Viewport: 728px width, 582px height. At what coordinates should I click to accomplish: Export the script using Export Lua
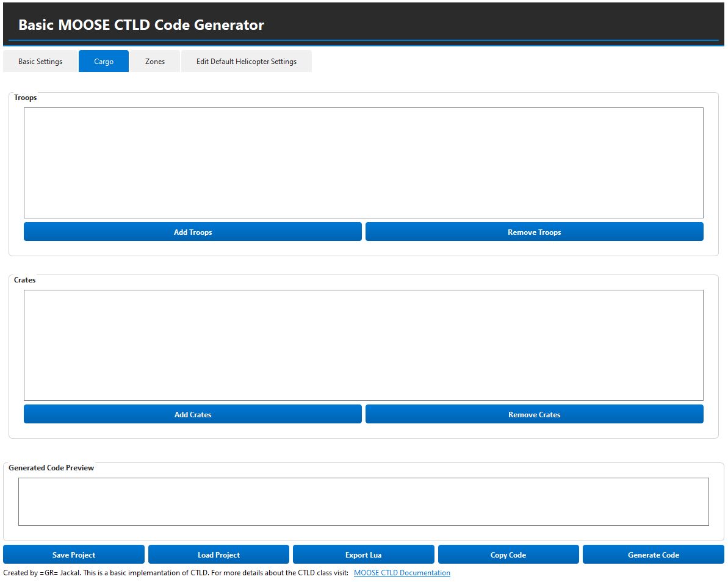pyautogui.click(x=363, y=555)
